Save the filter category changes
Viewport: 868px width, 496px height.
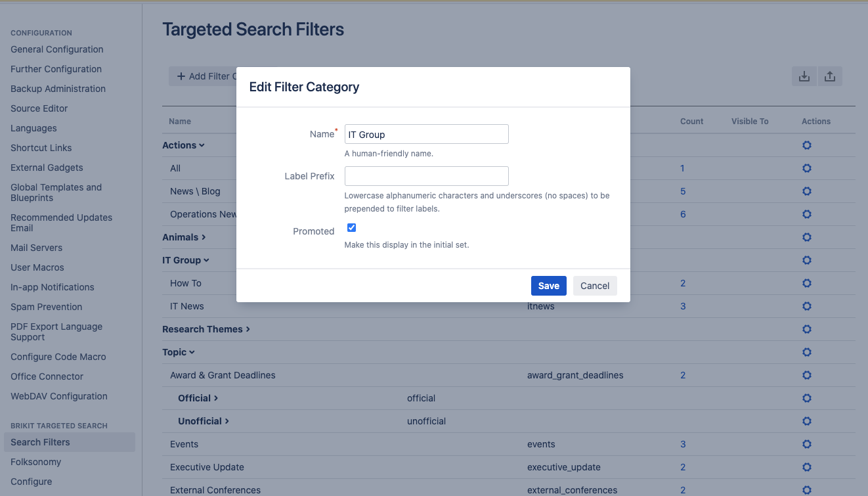click(x=548, y=286)
